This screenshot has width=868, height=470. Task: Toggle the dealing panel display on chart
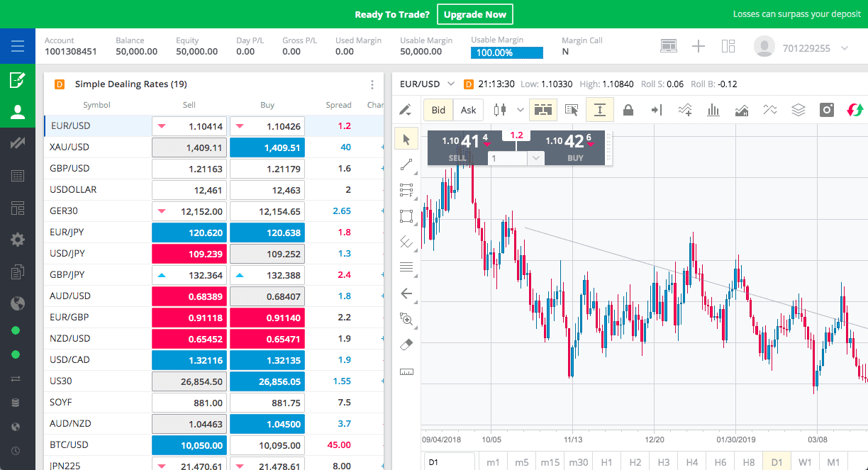click(x=543, y=110)
